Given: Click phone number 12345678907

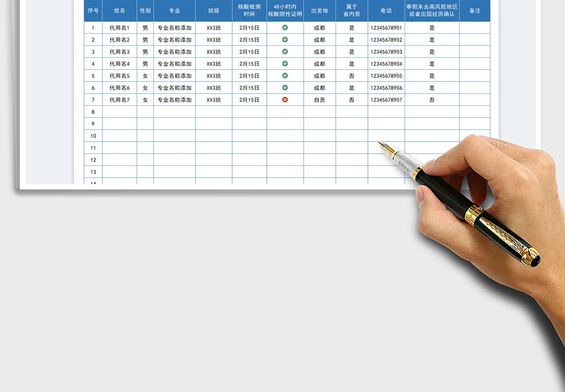Looking at the screenshot, I should pyautogui.click(x=386, y=100).
